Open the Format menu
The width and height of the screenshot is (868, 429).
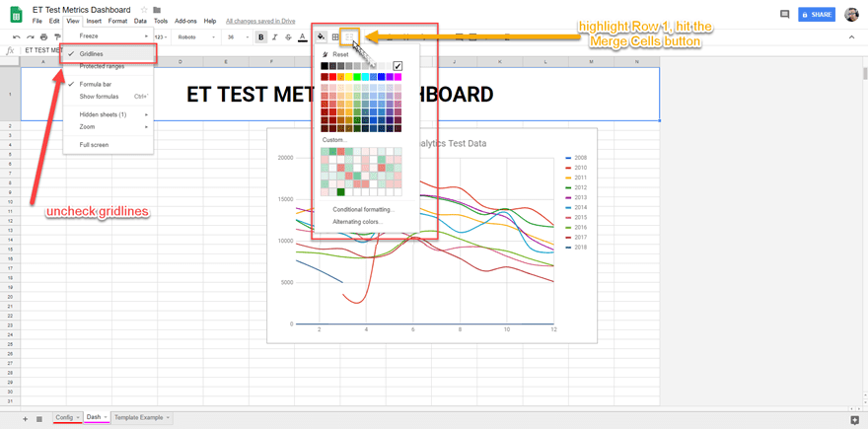tap(117, 21)
